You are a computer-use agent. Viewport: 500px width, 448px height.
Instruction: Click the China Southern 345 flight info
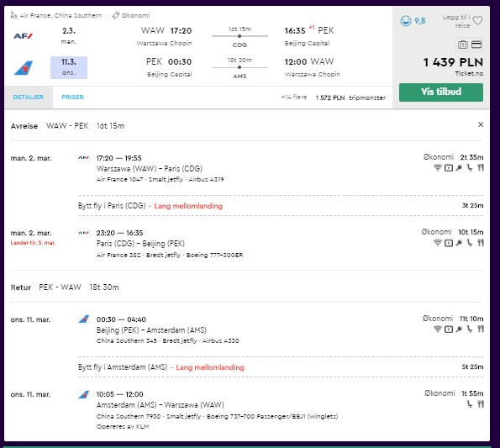(x=168, y=340)
